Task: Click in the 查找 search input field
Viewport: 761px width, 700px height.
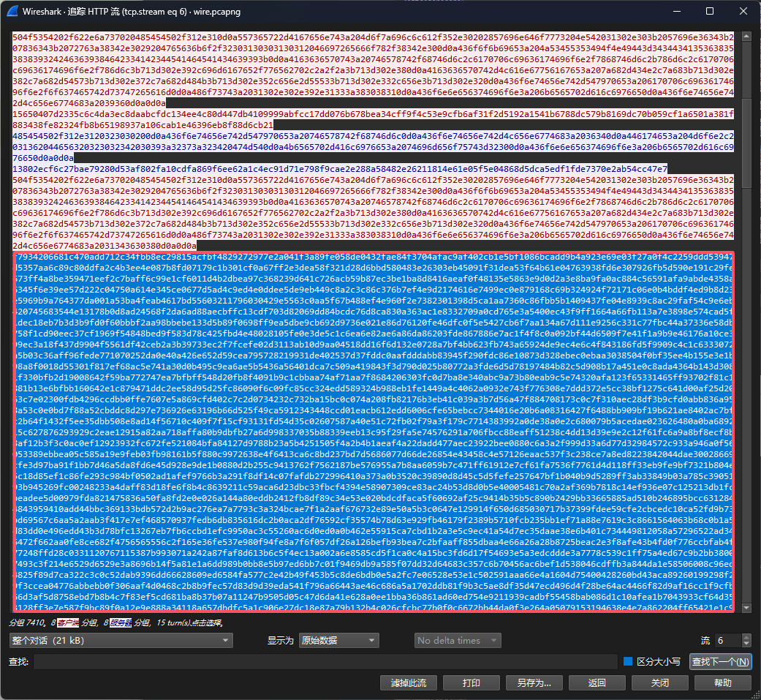Action: tap(325, 661)
